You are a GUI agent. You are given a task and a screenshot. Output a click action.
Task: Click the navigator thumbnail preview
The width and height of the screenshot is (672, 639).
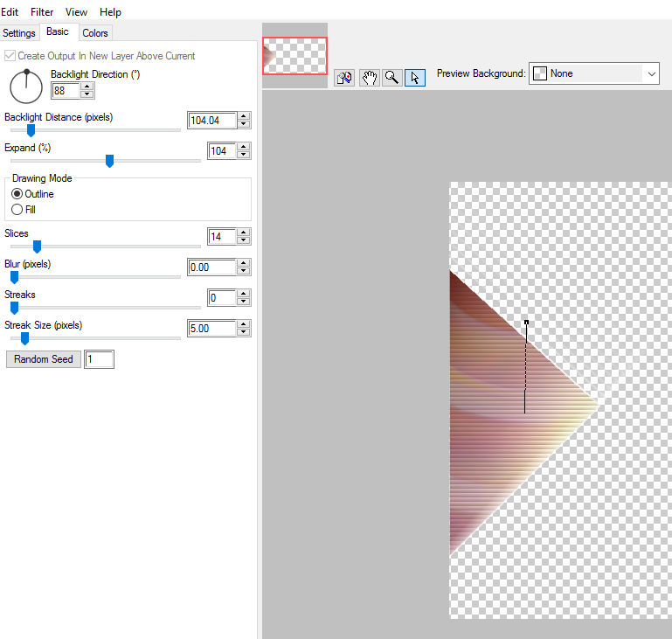294,56
